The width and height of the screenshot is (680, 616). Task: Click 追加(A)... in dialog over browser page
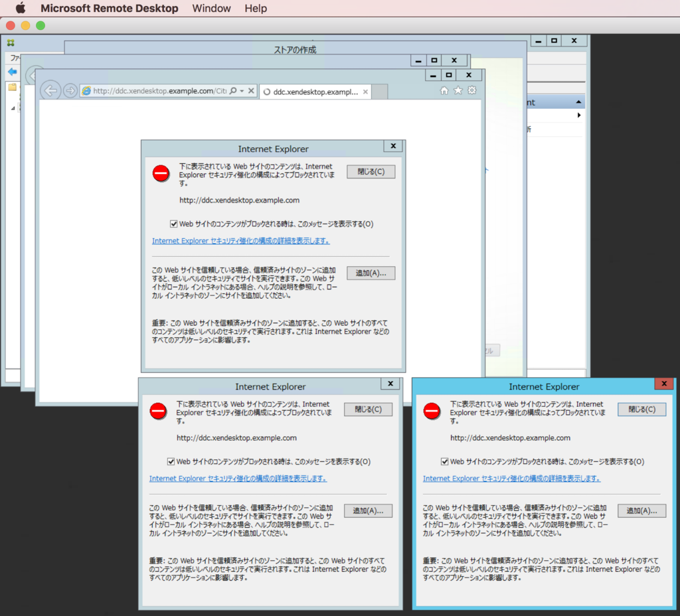click(x=371, y=273)
